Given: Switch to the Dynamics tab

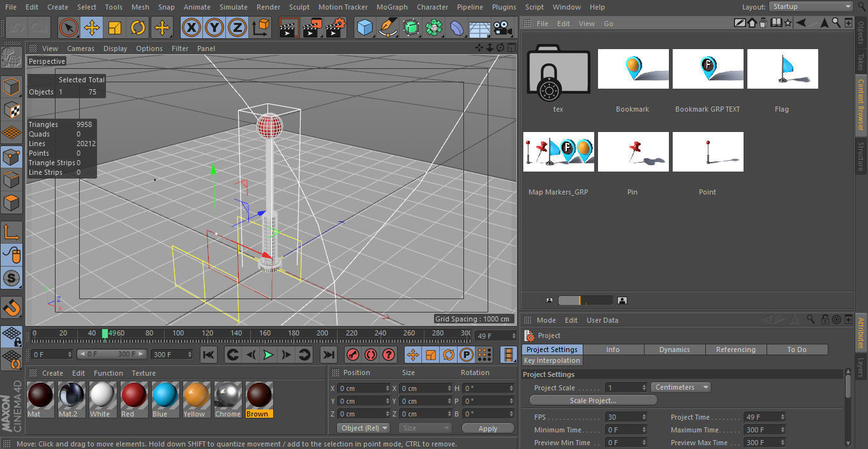Looking at the screenshot, I should pyautogui.click(x=675, y=350).
